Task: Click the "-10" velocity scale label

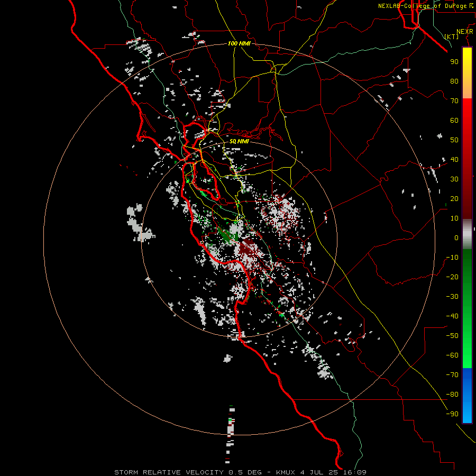Action: (x=452, y=258)
